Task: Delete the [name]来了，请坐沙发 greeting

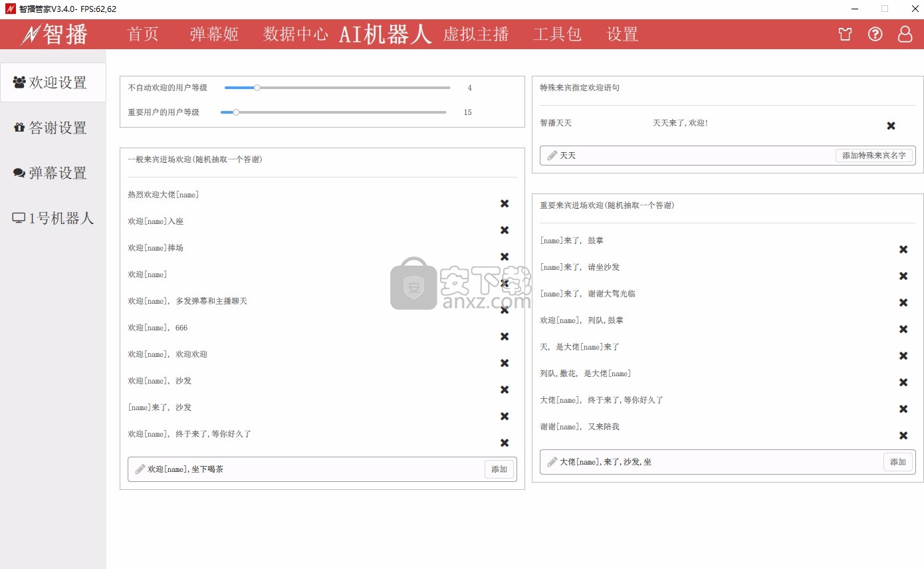Action: tap(903, 276)
